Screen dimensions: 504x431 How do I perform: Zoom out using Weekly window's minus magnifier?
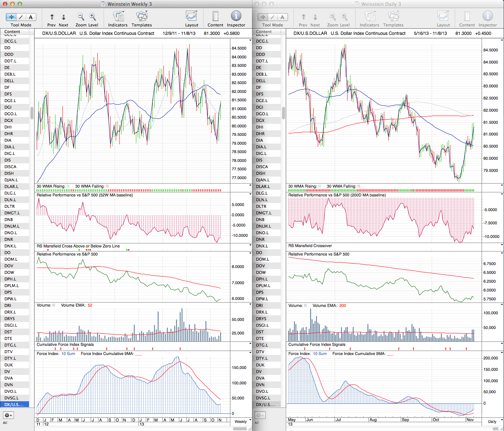click(81, 17)
